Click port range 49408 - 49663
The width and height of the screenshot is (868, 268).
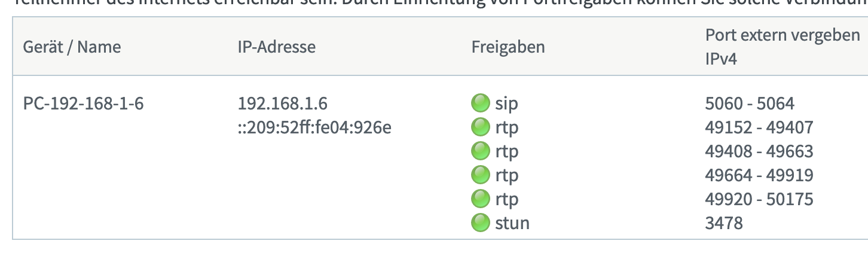759,151
